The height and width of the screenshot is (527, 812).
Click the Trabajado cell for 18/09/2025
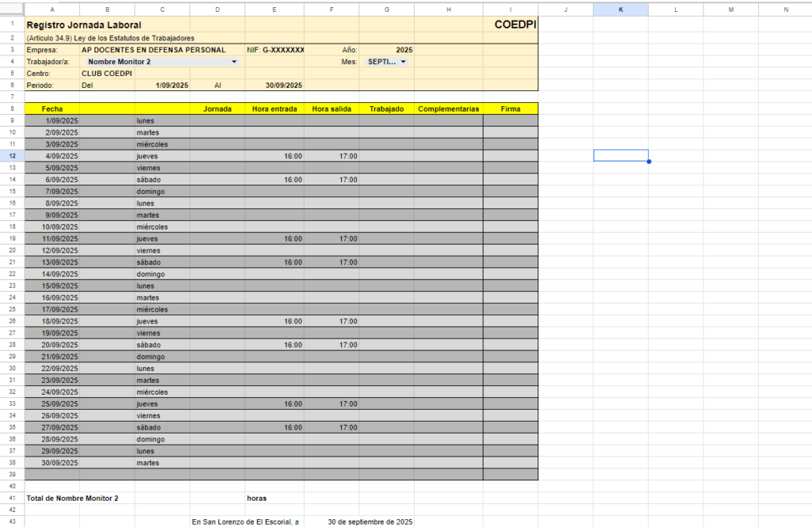(386, 322)
